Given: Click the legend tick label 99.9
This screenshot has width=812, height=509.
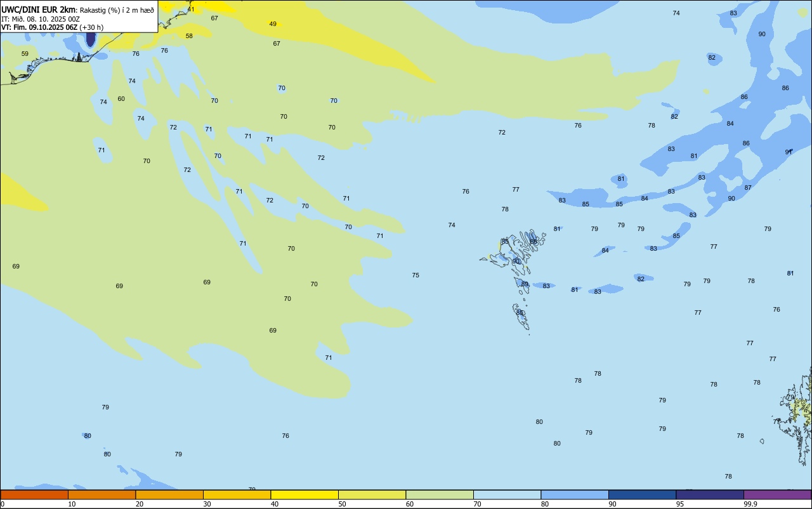Looking at the screenshot, I should point(750,504).
